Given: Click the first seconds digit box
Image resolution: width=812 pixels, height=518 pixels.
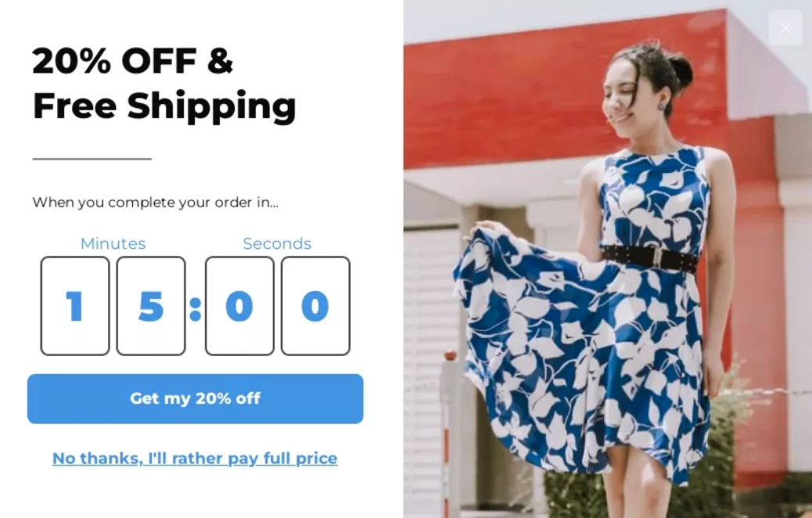Looking at the screenshot, I should [239, 306].
